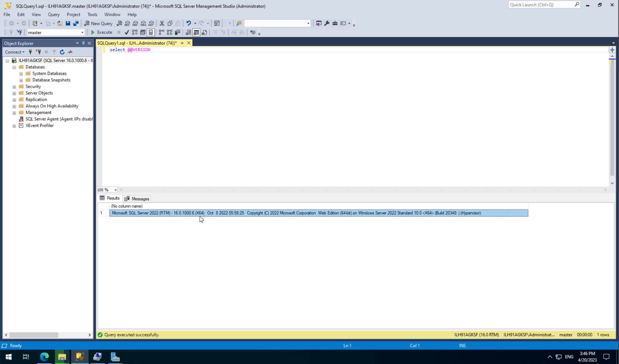Switch to the Messages tab
The width and height of the screenshot is (619, 364).
[x=137, y=199]
